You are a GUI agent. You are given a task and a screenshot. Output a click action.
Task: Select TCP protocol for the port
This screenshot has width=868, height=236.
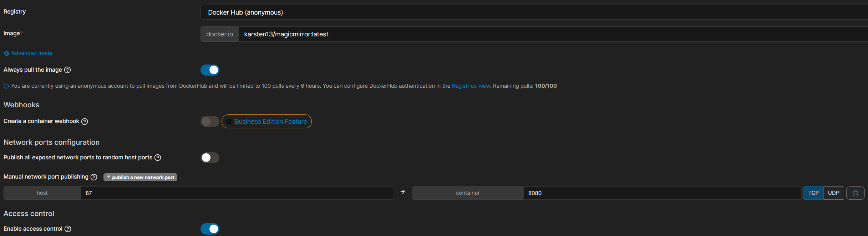click(x=813, y=193)
